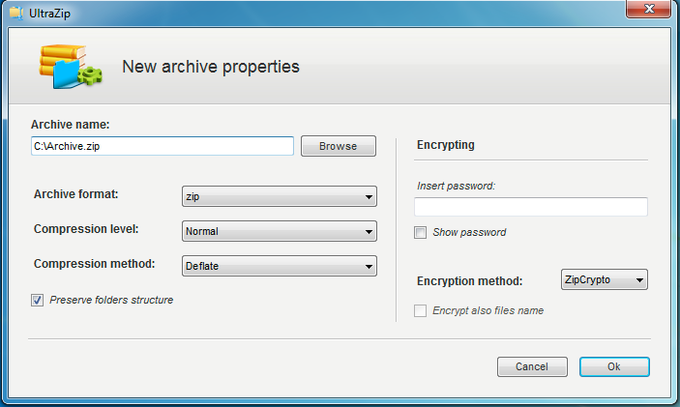
Task: Open the Compression method dropdown
Action: (x=279, y=266)
